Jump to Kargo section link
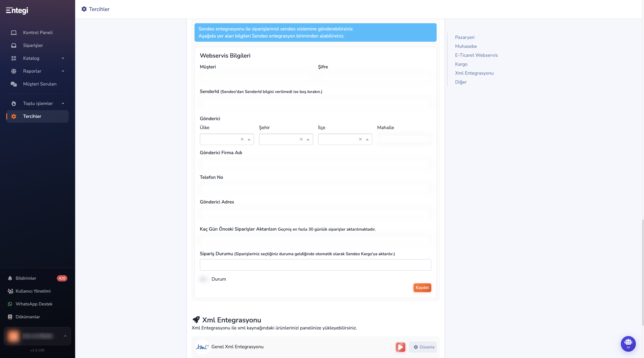Image resolution: width=644 pixels, height=358 pixels. pyautogui.click(x=461, y=64)
